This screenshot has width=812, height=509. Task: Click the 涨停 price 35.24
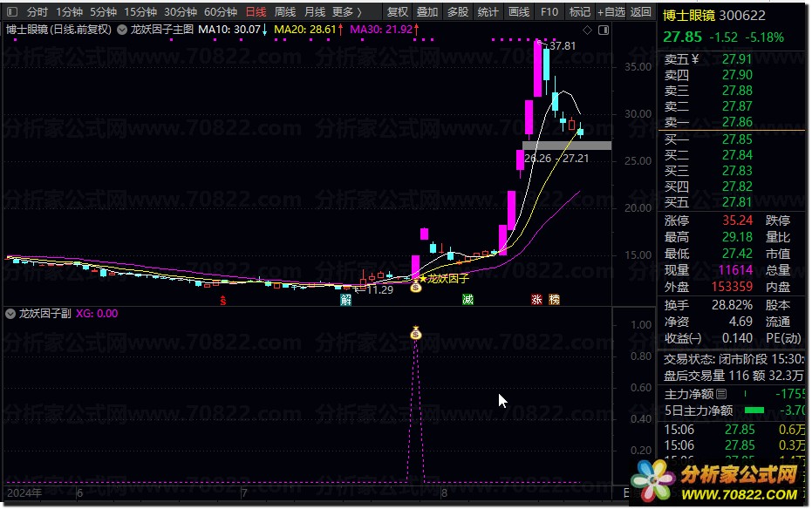point(738,221)
